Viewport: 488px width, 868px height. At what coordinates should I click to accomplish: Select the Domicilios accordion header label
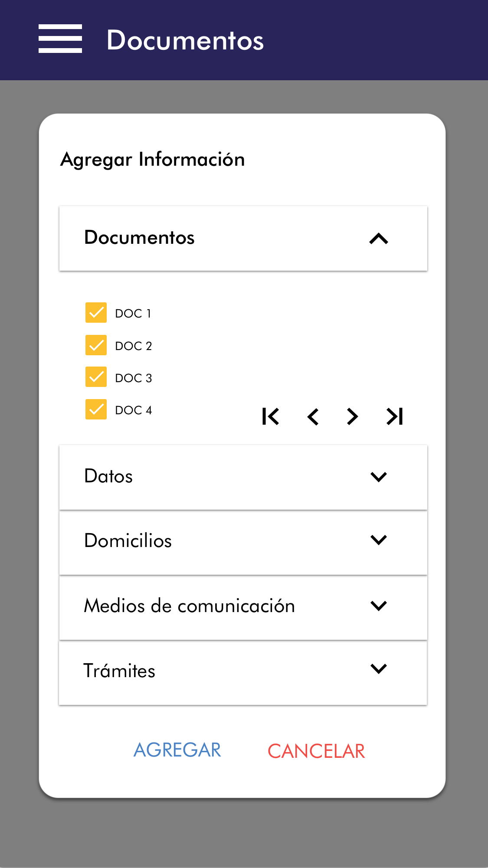[128, 541]
